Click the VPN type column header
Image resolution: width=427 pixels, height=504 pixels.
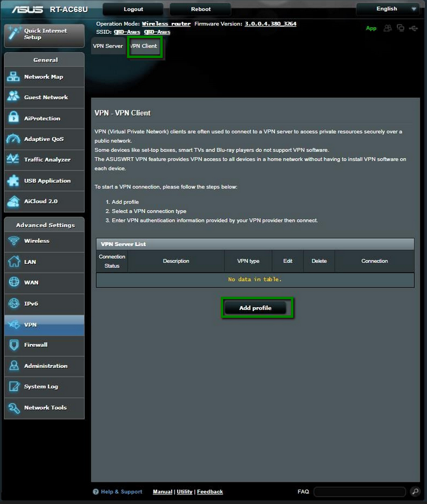click(x=248, y=261)
